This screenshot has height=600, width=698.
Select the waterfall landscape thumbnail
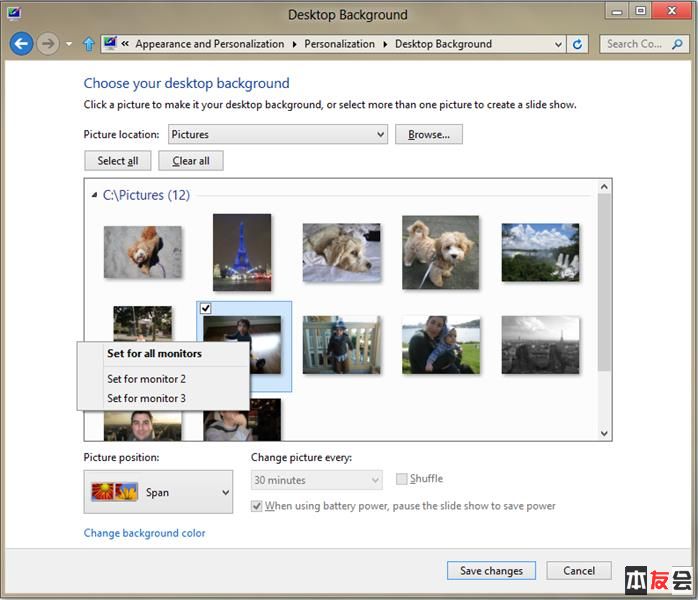540,252
